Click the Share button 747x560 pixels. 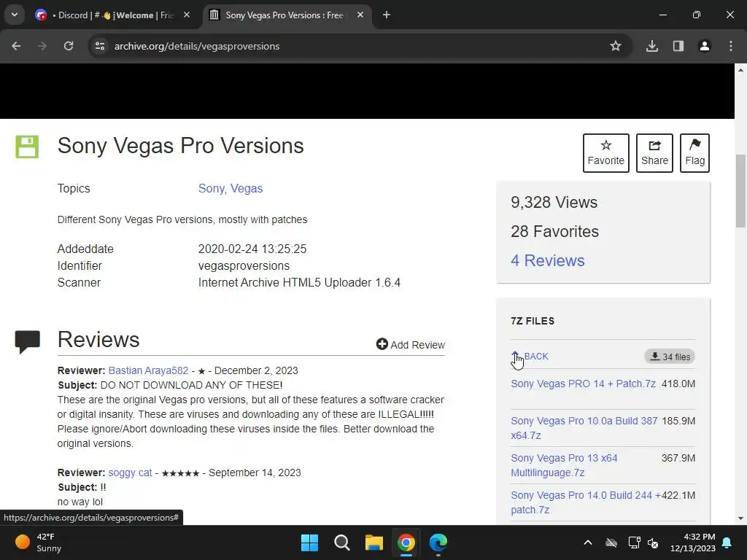[654, 153]
